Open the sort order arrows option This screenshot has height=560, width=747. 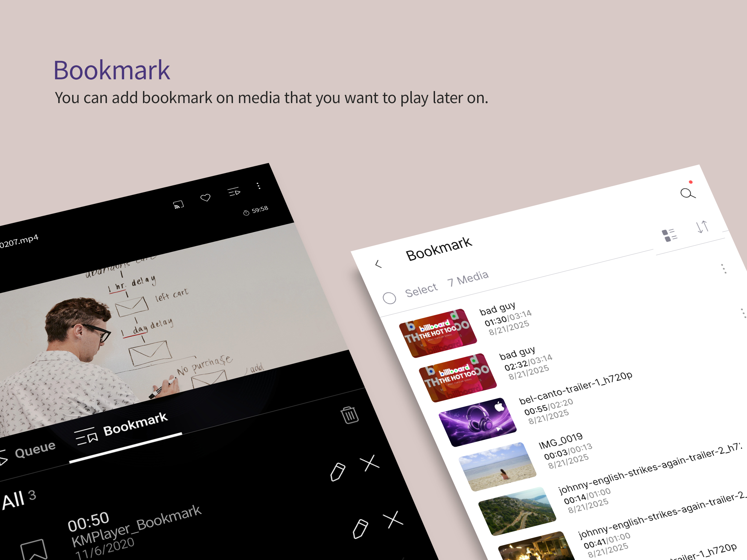(702, 227)
